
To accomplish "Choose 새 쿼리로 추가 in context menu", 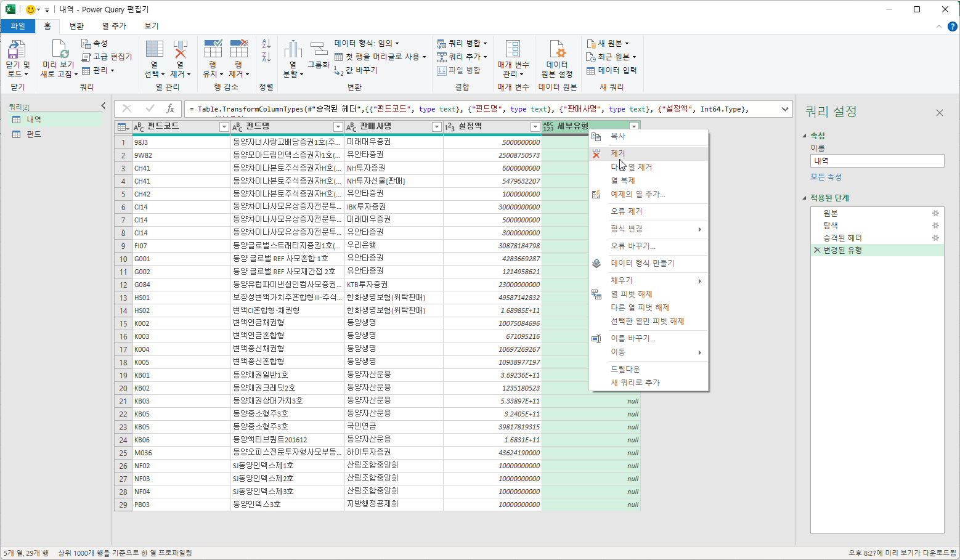I will pos(649,383).
